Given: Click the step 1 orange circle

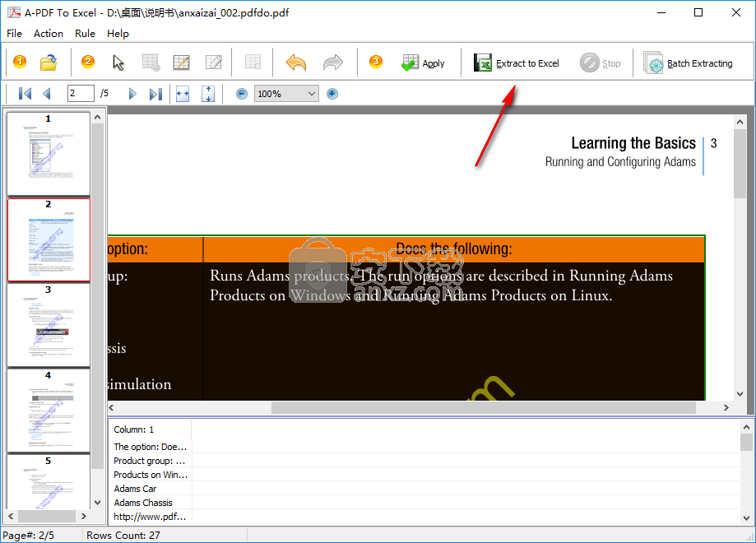Looking at the screenshot, I should coord(19,62).
